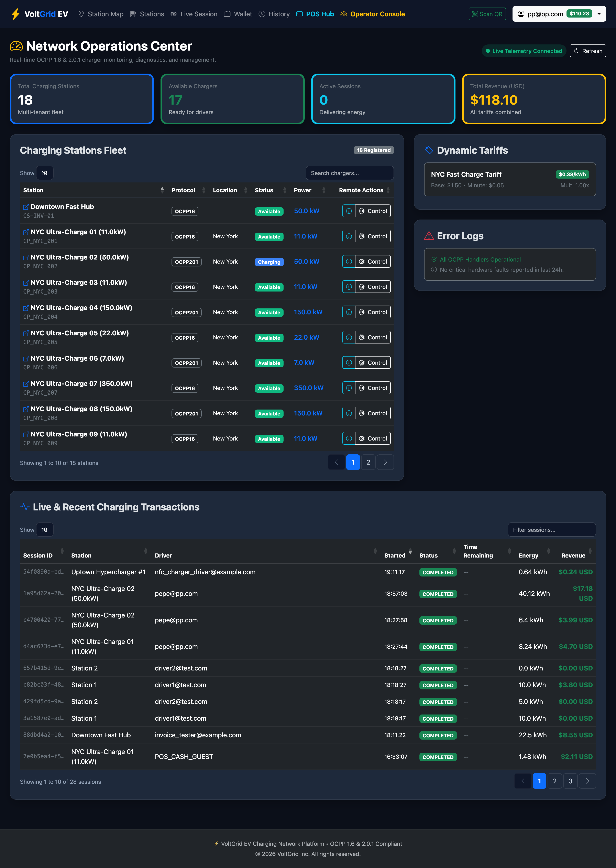
Task: Open info for NYC Ultra-Charge 09 charger
Action: coord(349,438)
